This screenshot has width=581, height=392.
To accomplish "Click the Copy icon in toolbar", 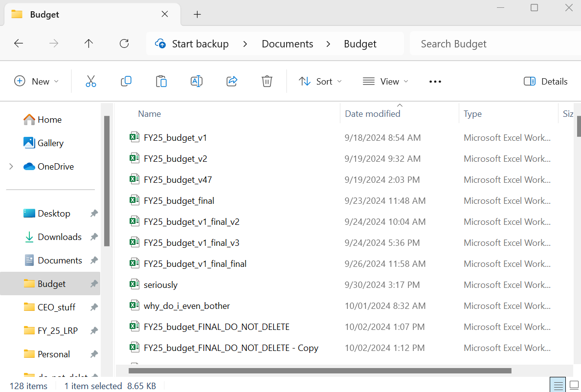I will [x=126, y=81].
